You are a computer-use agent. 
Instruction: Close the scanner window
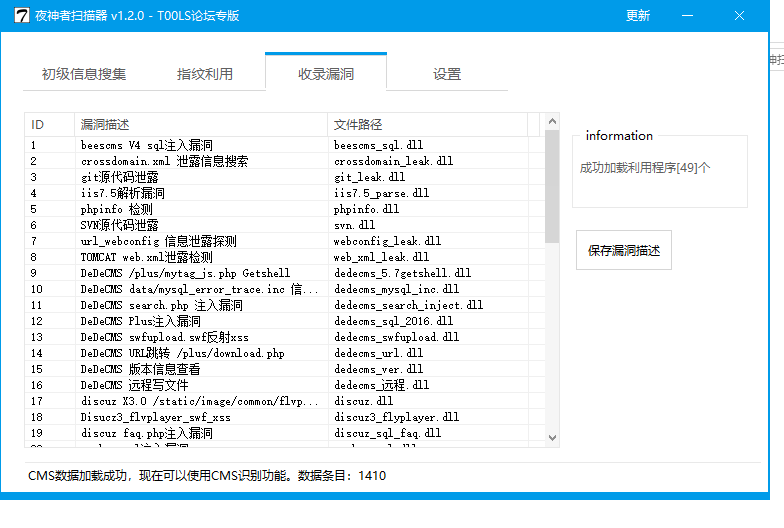coord(739,16)
